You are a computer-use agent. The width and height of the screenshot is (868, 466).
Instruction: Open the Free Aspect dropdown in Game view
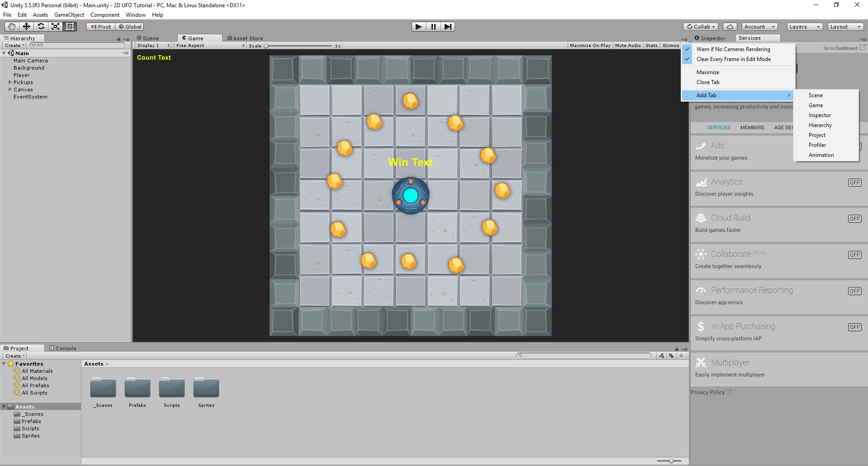click(209, 45)
